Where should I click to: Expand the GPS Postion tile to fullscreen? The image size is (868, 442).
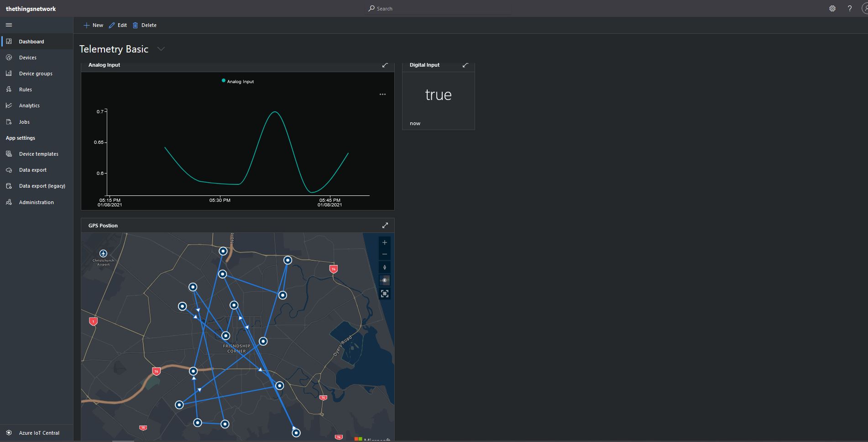[385, 226]
